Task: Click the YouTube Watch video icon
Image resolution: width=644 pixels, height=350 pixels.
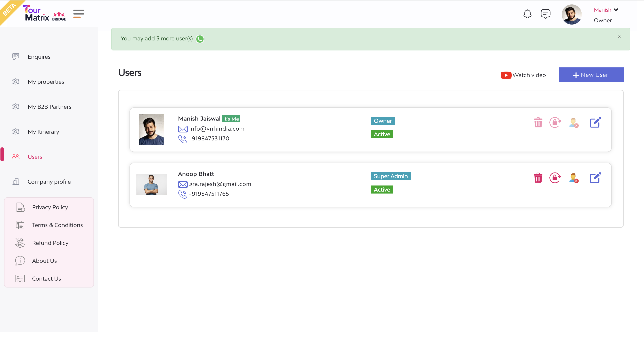Action: tap(506, 75)
